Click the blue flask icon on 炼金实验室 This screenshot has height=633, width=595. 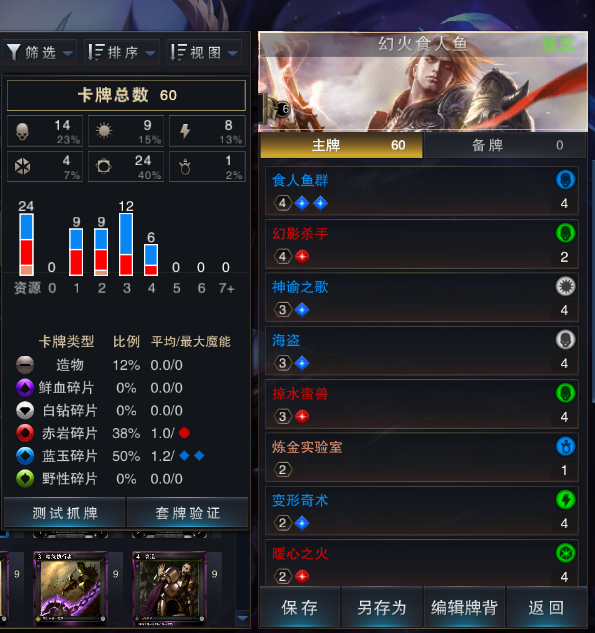click(565, 446)
